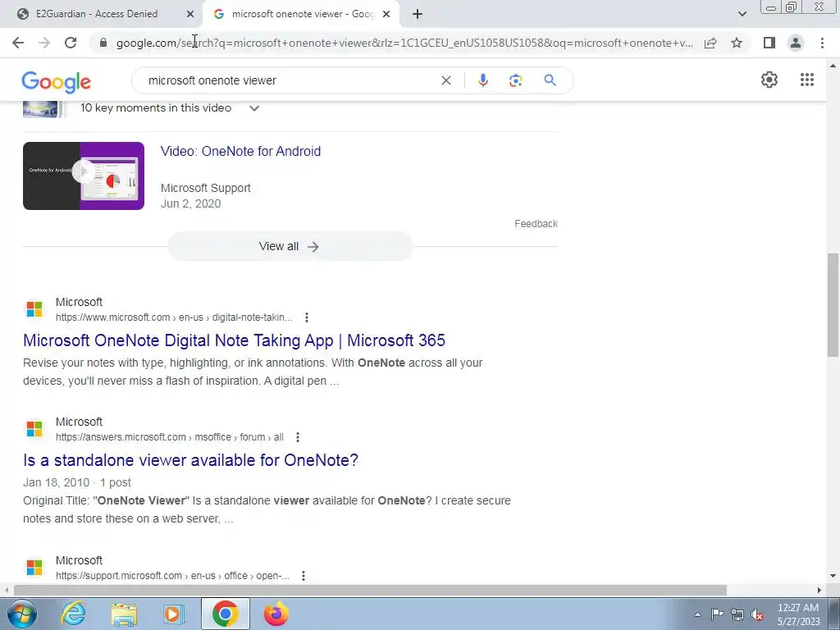Viewport: 840px width, 630px height.
Task: Open the Chrome profile avatar
Action: (796, 43)
